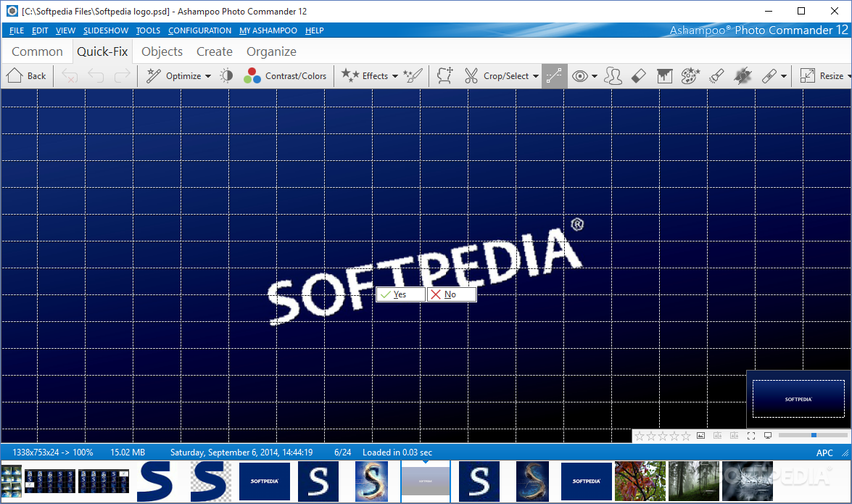
Task: Select the move selection tool icon
Action: click(x=445, y=76)
